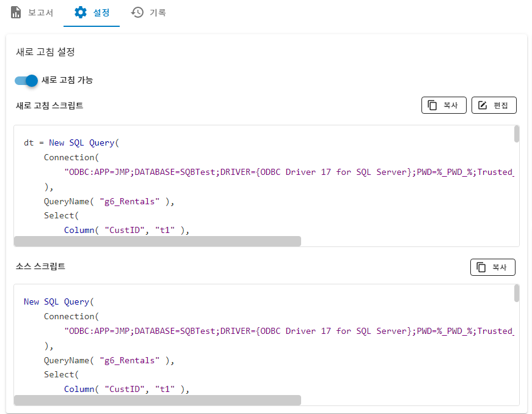Viewport: 532px width, 414px height.
Task: Click the 'dt = New SQL Query(' code line
Action: pos(71,143)
